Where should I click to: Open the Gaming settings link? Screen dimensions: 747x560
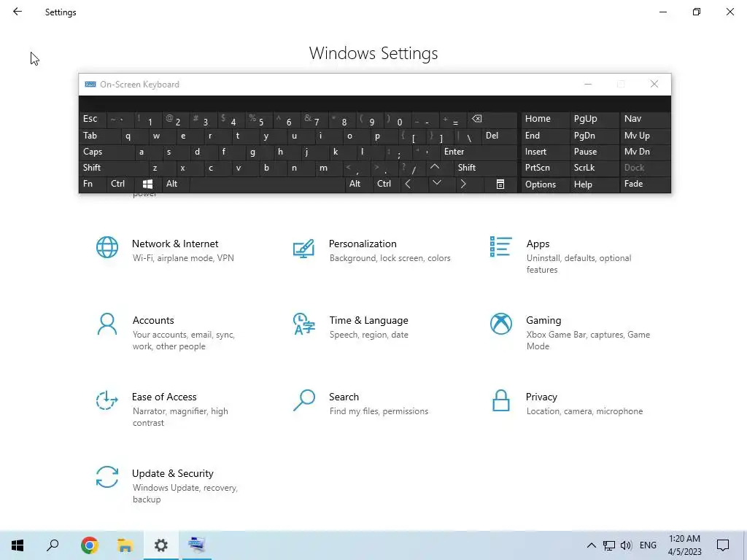click(x=543, y=320)
